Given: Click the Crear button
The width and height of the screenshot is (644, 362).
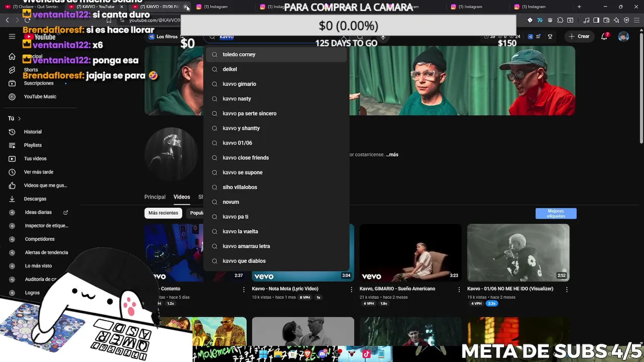Looking at the screenshot, I should 579,36.
